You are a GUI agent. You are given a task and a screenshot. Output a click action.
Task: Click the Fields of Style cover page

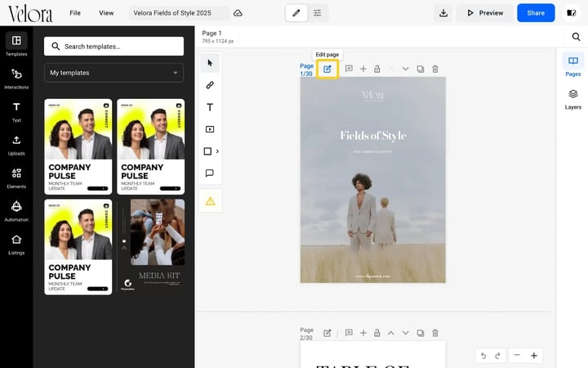coord(372,180)
